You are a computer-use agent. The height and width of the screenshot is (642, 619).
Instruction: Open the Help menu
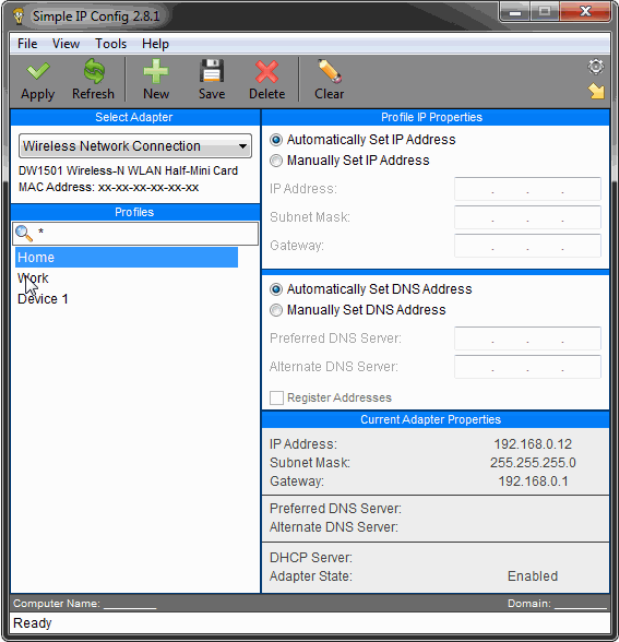(155, 43)
